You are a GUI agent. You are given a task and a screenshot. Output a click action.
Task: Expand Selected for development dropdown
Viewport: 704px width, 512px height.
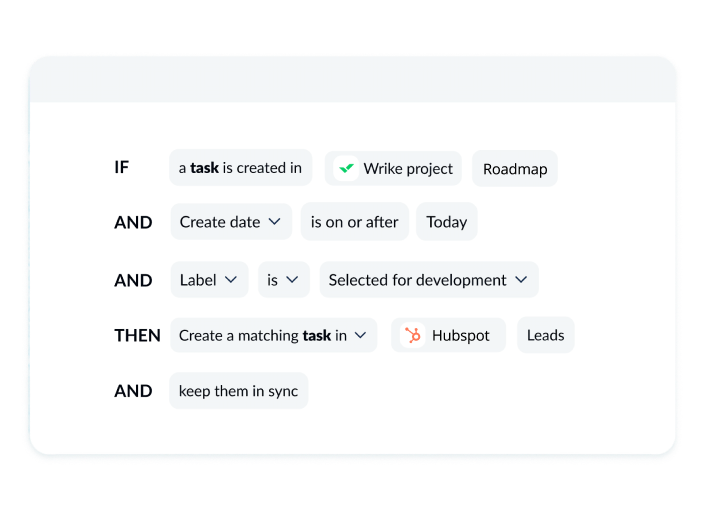tap(429, 279)
